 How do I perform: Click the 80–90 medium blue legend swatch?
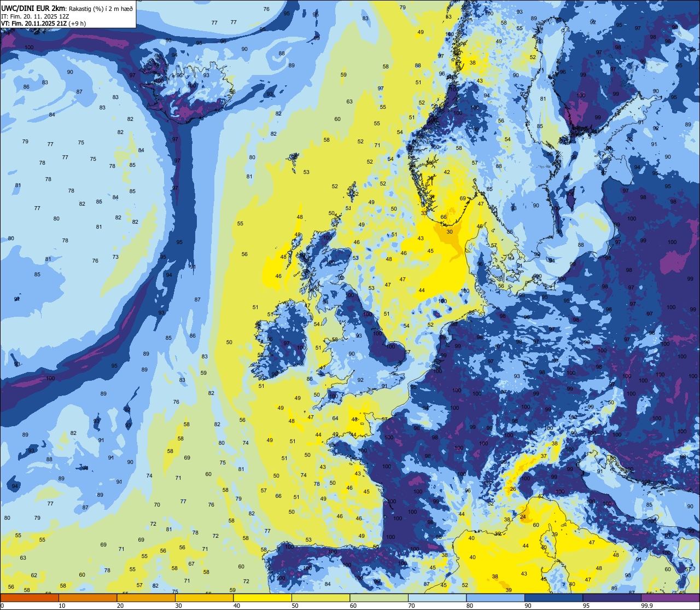click(495, 597)
